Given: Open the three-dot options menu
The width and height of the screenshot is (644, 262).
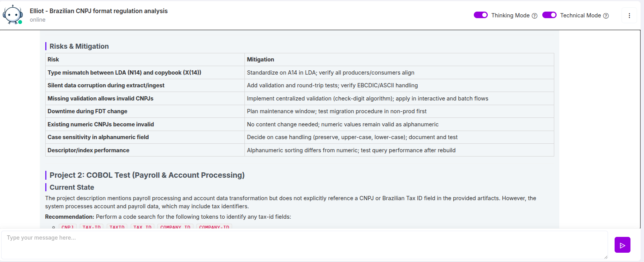Looking at the screenshot, I should click(629, 15).
